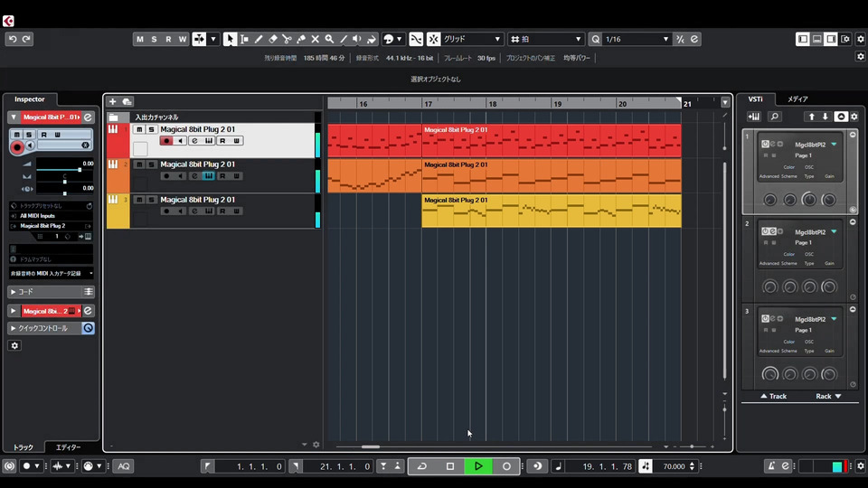Select the Line tool
This screenshot has width=868, height=488.
click(344, 39)
